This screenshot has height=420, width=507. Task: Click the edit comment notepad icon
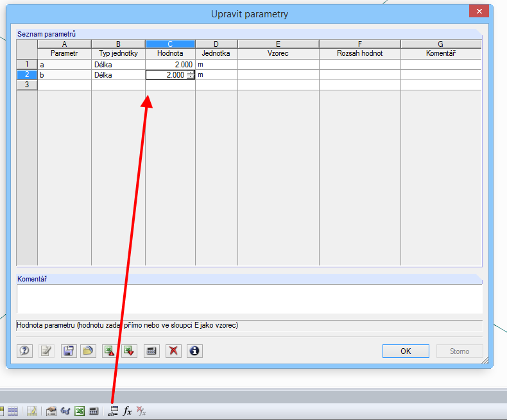46,351
